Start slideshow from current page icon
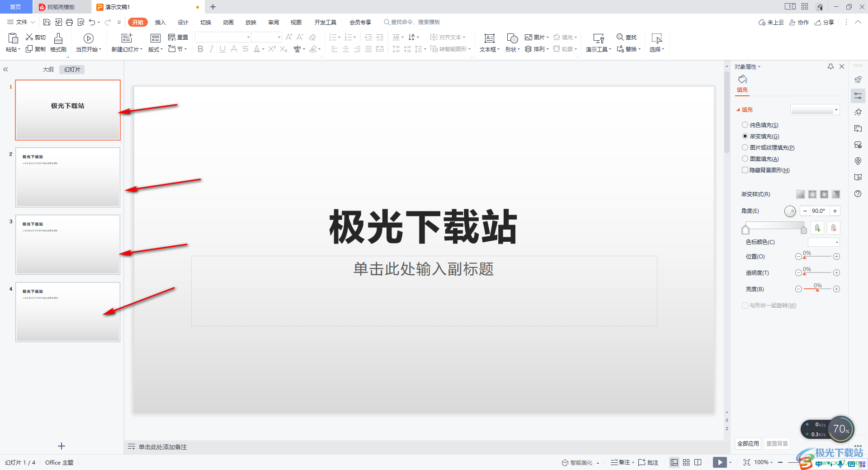 [x=89, y=38]
